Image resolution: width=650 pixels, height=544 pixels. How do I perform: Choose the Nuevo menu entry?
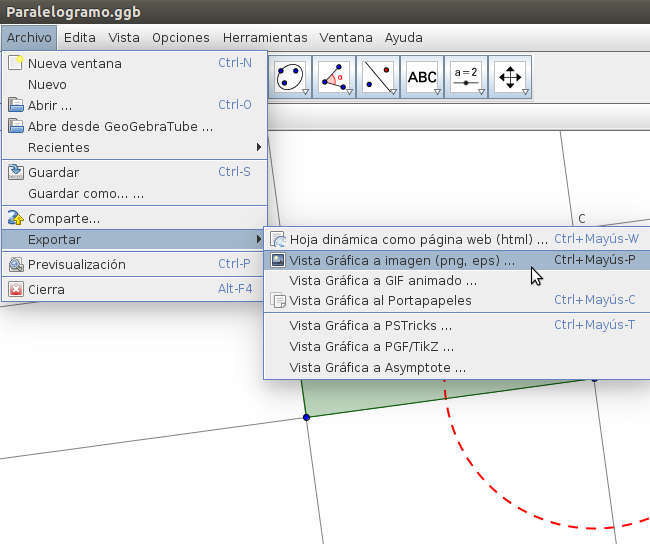(135, 84)
